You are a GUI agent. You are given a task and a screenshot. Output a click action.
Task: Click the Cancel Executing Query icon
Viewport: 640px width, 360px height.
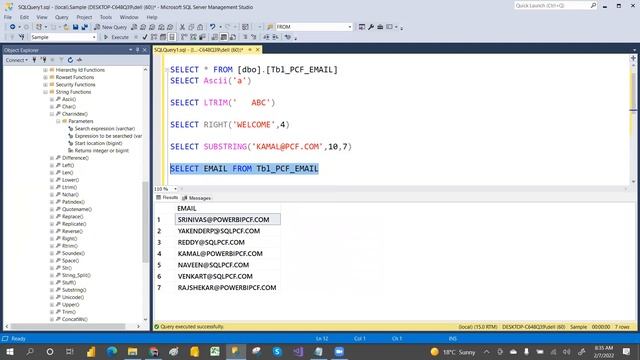tap(136, 37)
